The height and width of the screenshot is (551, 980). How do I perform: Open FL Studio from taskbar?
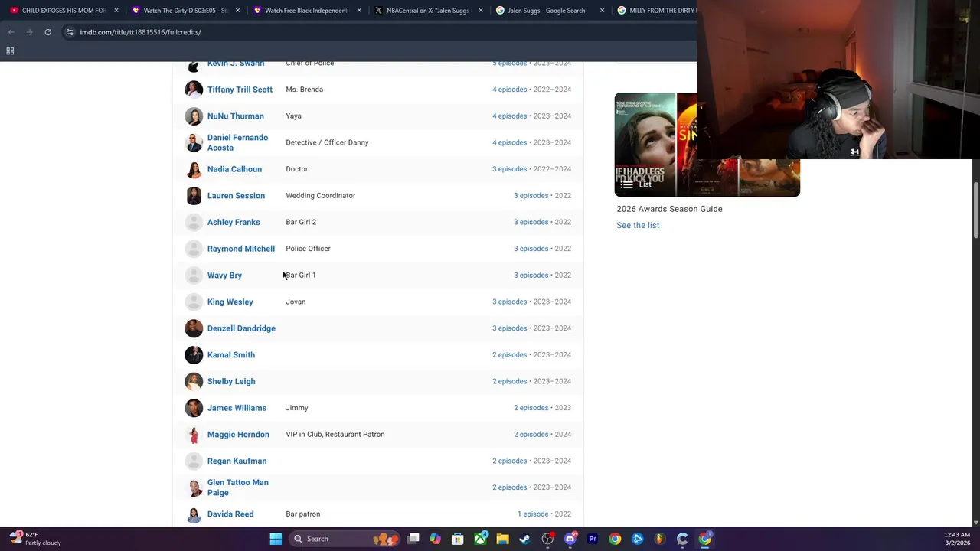[x=660, y=539]
